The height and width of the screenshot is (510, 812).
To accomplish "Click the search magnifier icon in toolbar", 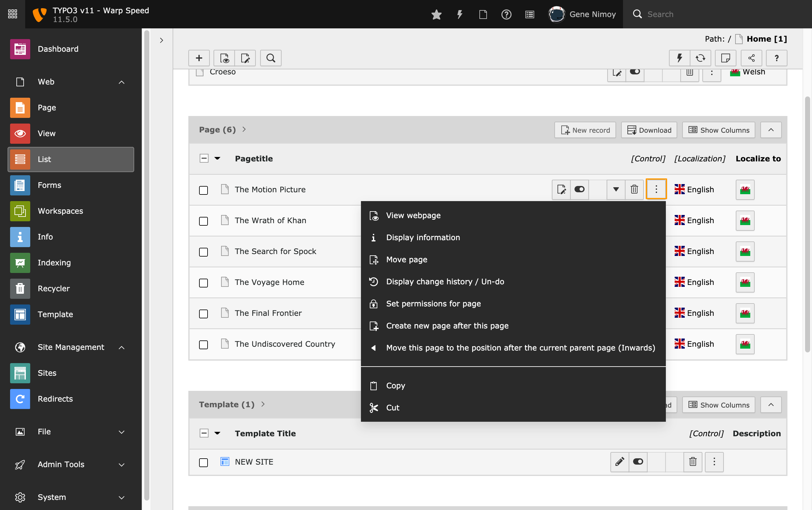I will click(271, 58).
